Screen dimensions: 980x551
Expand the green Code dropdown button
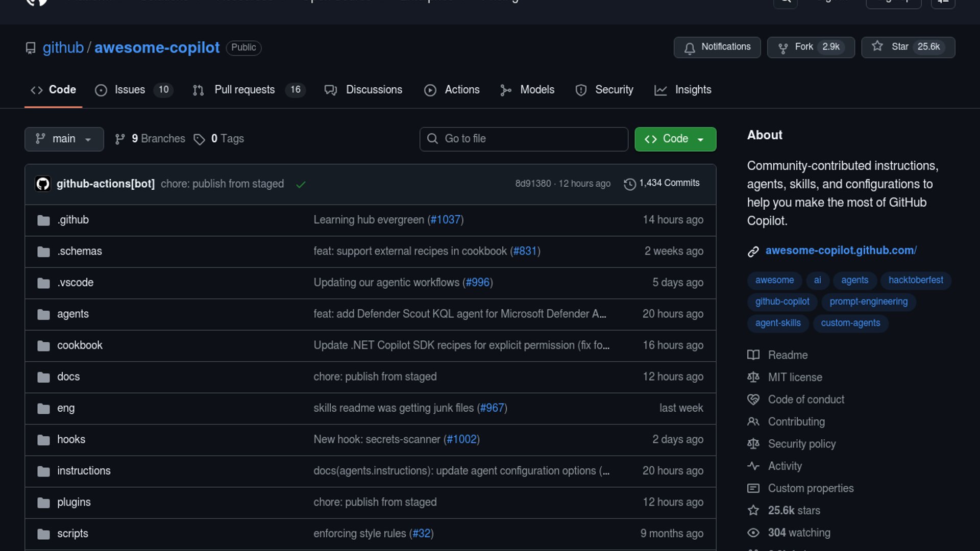click(675, 139)
